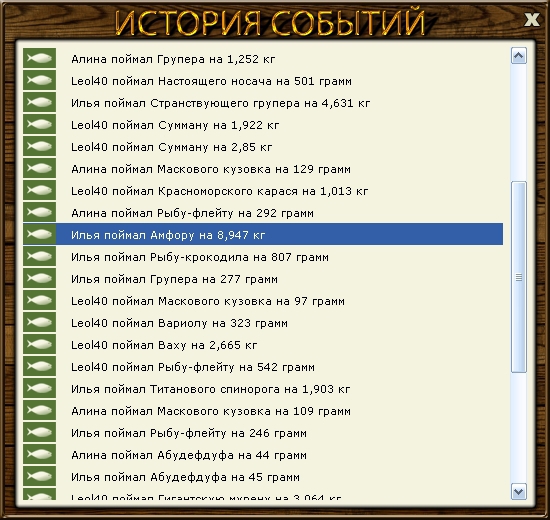Click fish icon beside Красноморского карася row
Viewport: 550px width, 520px height.
[39, 190]
